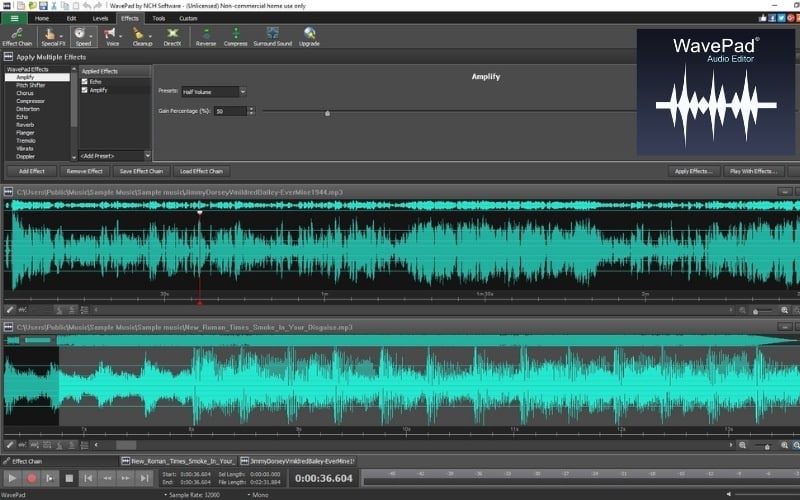Open the DirectX effects tool

coord(172,37)
